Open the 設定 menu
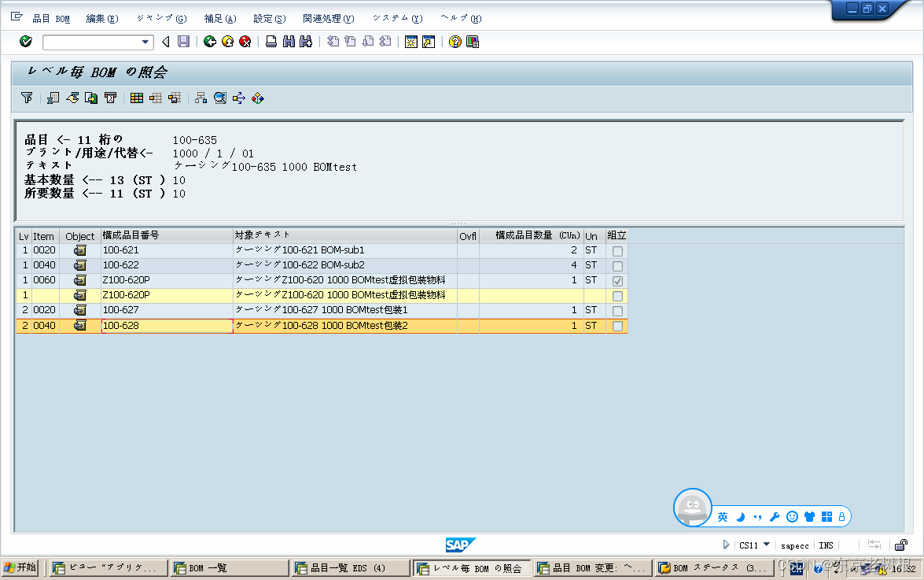This screenshot has height=580, width=924. click(x=267, y=18)
